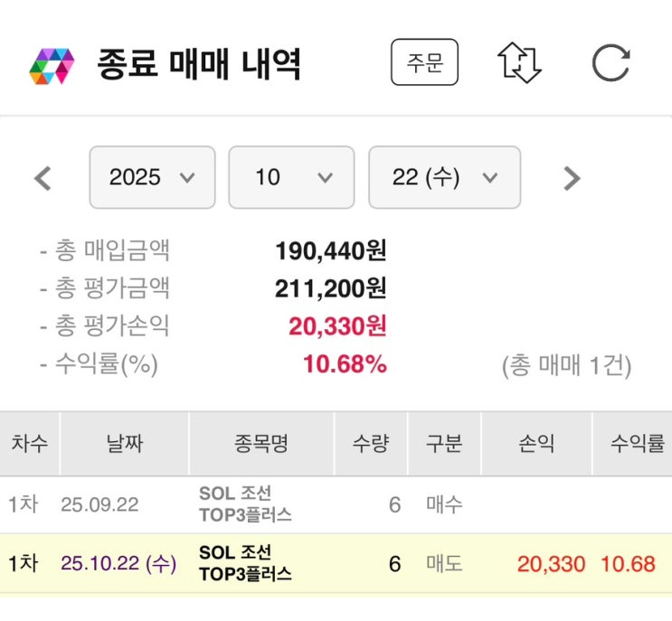Sort by the 차수 column header
This screenshot has height=621, width=672.
[30, 444]
